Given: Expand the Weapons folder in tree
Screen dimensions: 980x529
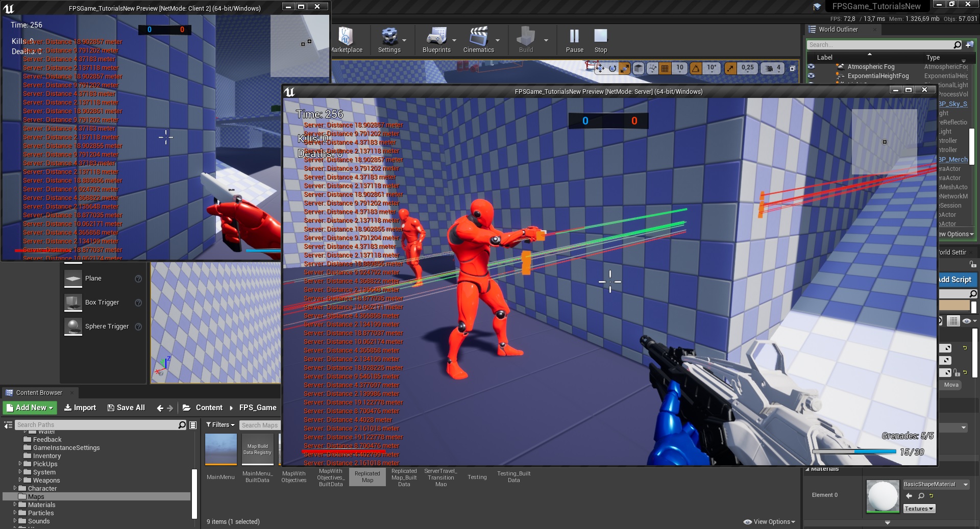Looking at the screenshot, I should coord(20,480).
